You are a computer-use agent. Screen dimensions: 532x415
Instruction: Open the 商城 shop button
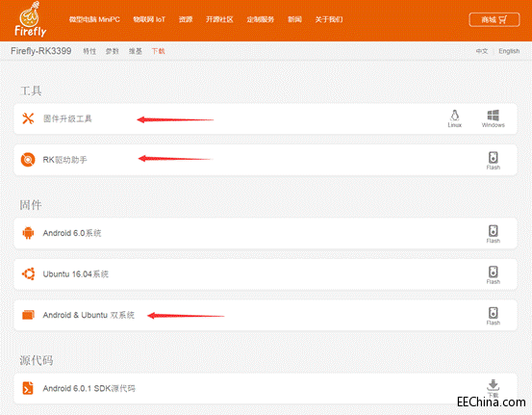[494, 19]
